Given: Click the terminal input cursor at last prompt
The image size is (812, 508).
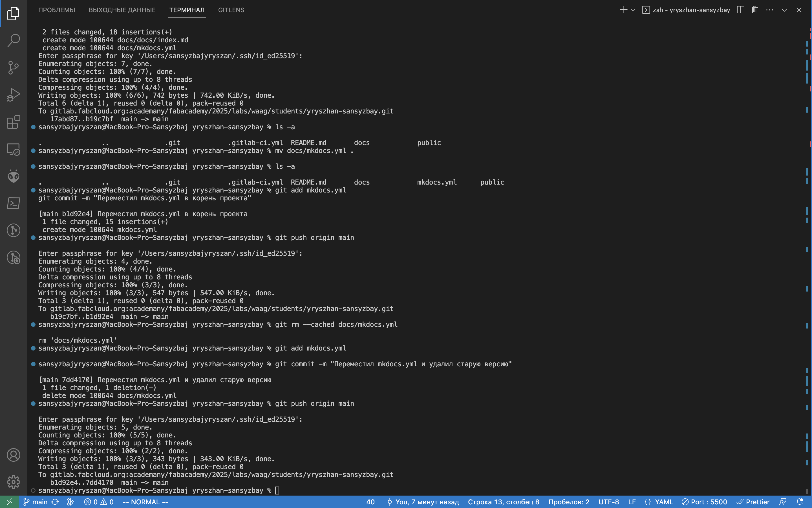Looking at the screenshot, I should 277,490.
